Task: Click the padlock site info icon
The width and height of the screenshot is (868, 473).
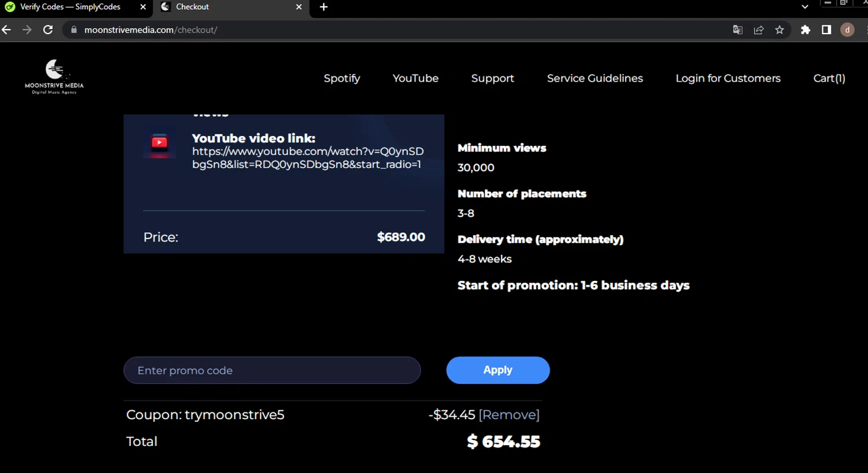Action: pyautogui.click(x=73, y=30)
